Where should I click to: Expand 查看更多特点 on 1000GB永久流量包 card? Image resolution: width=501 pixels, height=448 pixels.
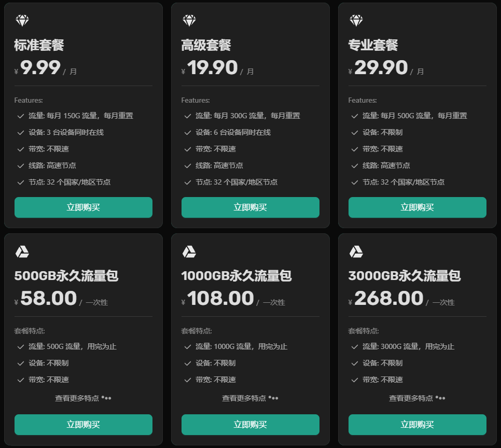250,398
